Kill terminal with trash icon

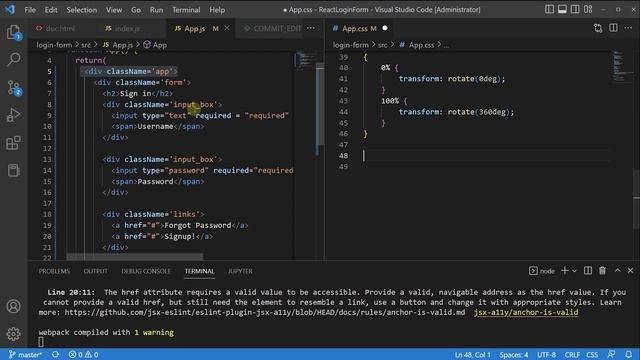(x=602, y=271)
